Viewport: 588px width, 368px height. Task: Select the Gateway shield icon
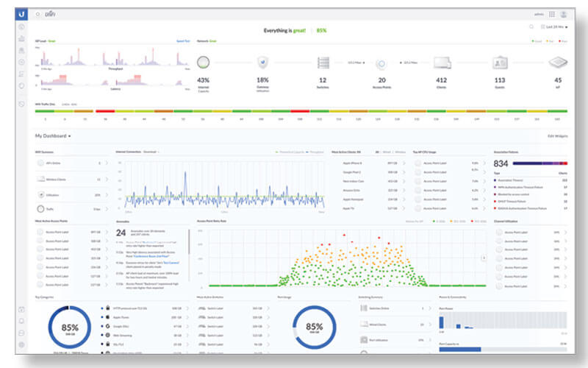coord(262,63)
